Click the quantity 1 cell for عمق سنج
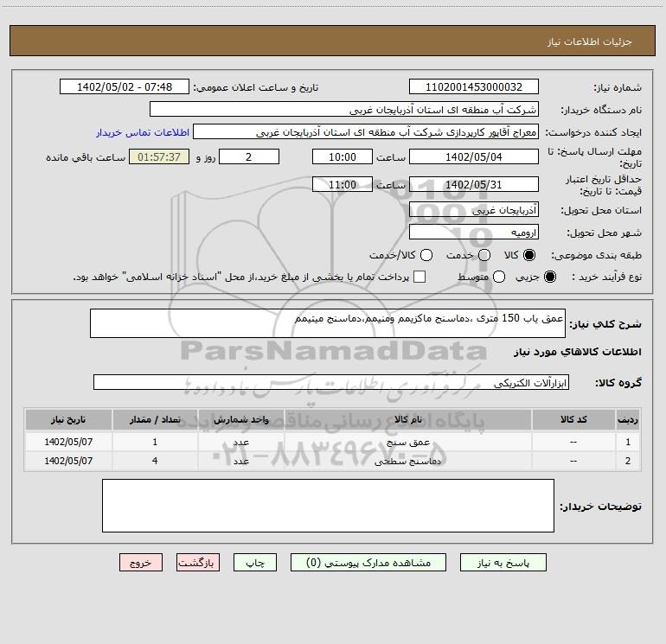 (x=155, y=442)
